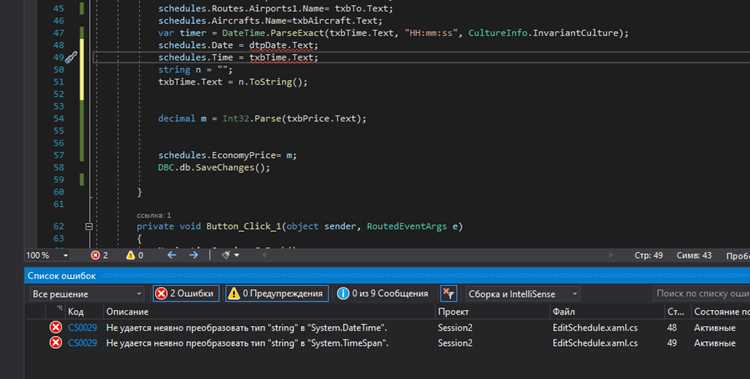
Task: Click the Ст... line column header
Action: [675, 312]
